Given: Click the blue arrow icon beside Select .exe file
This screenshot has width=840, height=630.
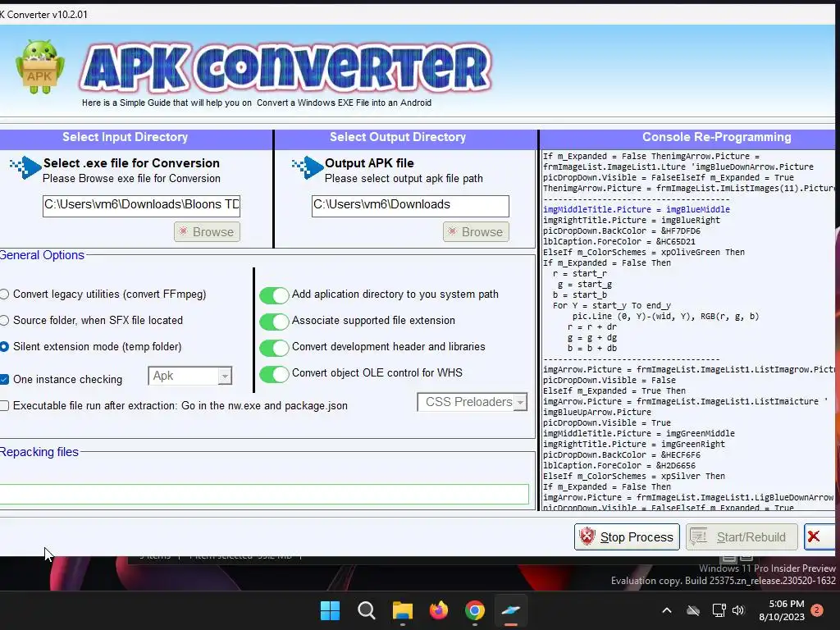Looking at the screenshot, I should [x=25, y=167].
